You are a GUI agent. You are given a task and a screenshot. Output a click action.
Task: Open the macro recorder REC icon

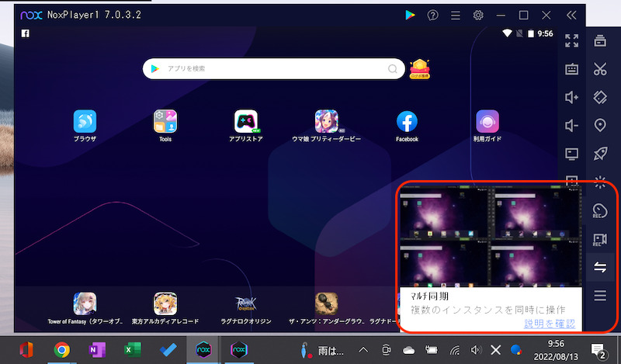click(x=599, y=210)
